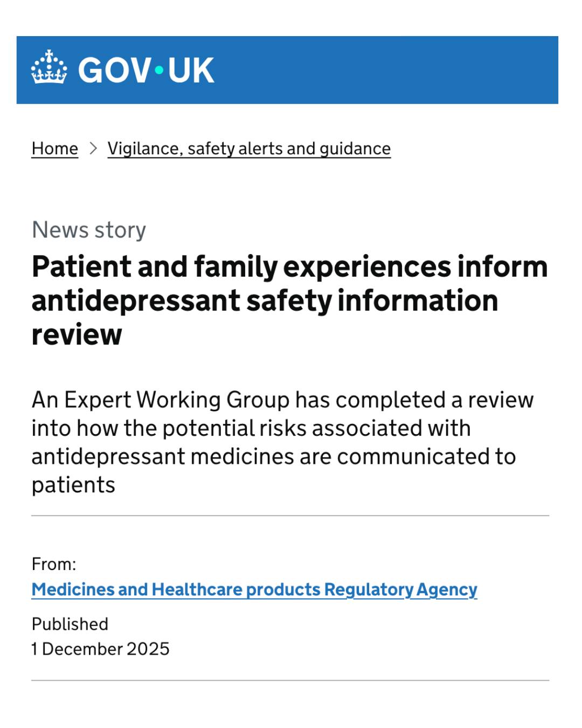Screen dimensions: 582x728
Task: Open the Home breadcrumb link
Action: pyautogui.click(x=55, y=148)
